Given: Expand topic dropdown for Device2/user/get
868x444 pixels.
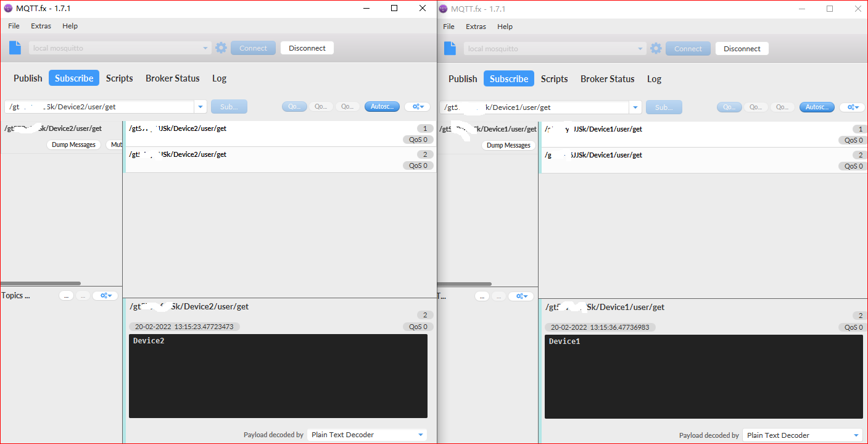Looking at the screenshot, I should click(x=200, y=107).
